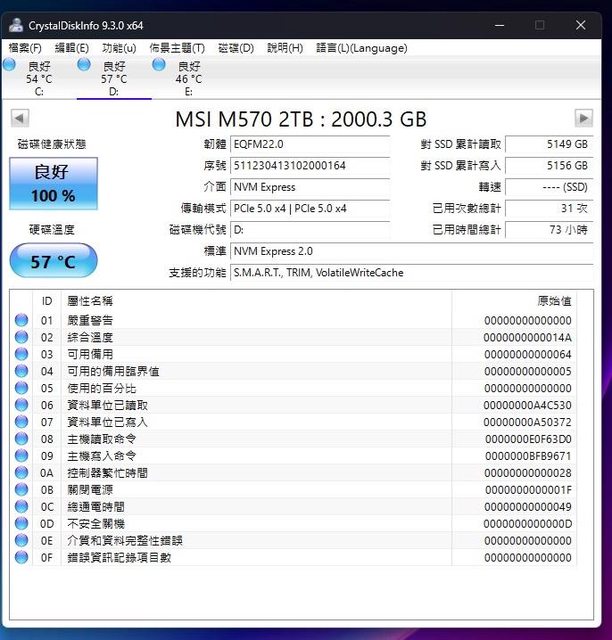This screenshot has width=612, height=640.
Task: Open the 功能(u) menu
Action: pos(119,48)
